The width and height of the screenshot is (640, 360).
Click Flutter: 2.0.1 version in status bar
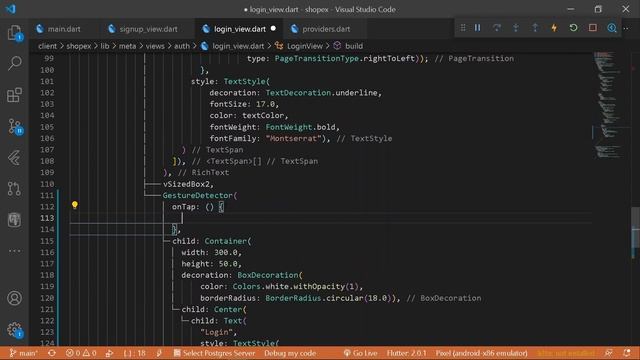(407, 353)
